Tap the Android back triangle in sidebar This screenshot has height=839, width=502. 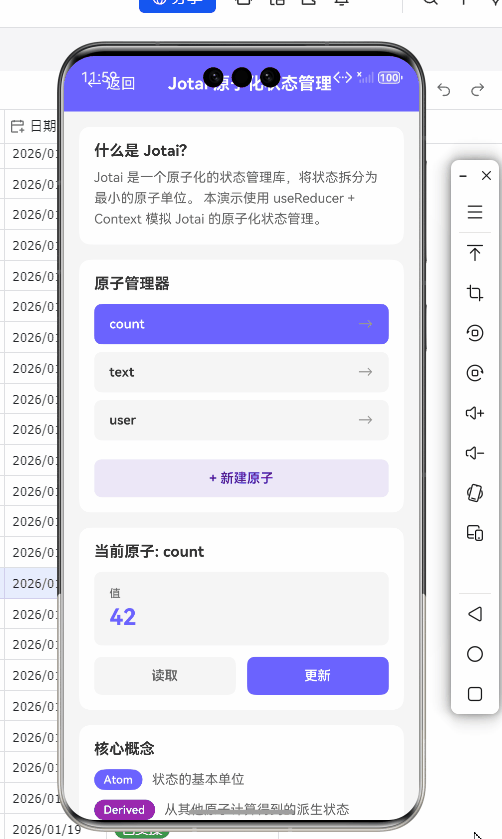click(475, 614)
